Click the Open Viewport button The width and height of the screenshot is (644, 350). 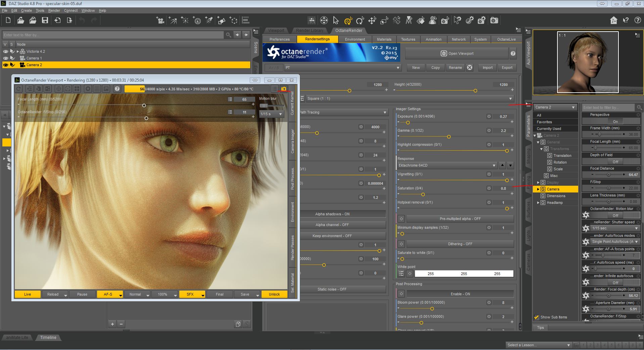click(457, 53)
